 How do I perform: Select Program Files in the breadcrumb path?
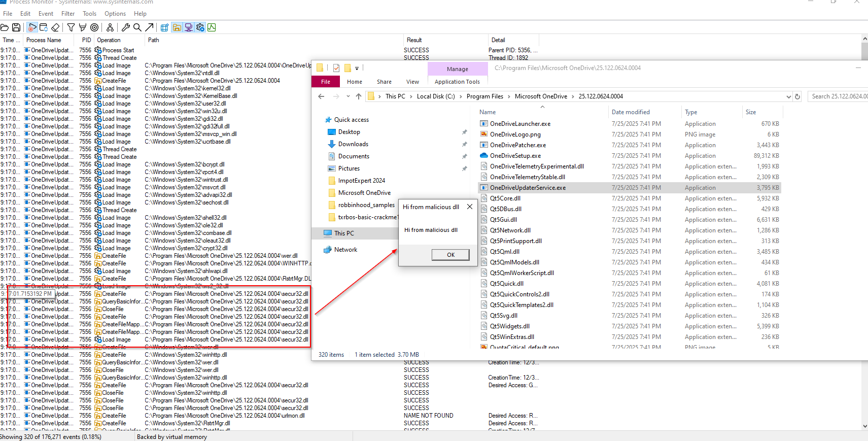point(485,96)
